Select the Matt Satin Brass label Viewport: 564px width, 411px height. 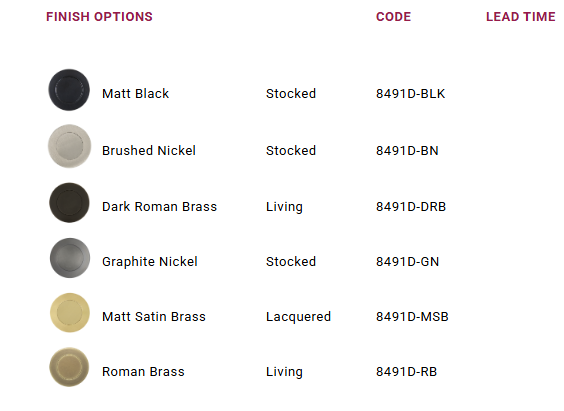coord(154,316)
